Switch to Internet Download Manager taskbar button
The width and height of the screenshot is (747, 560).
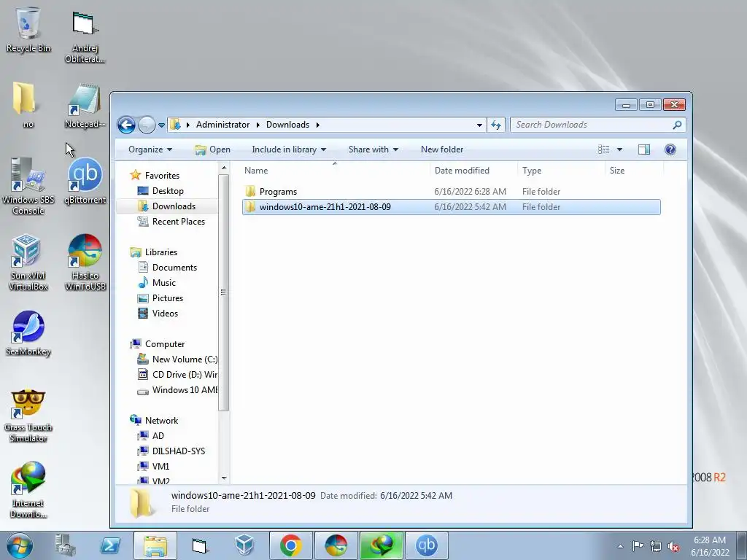[381, 545]
